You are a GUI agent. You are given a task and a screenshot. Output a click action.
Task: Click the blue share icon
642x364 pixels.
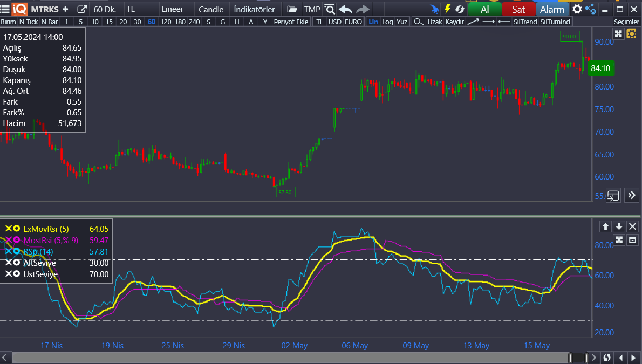(590, 9)
